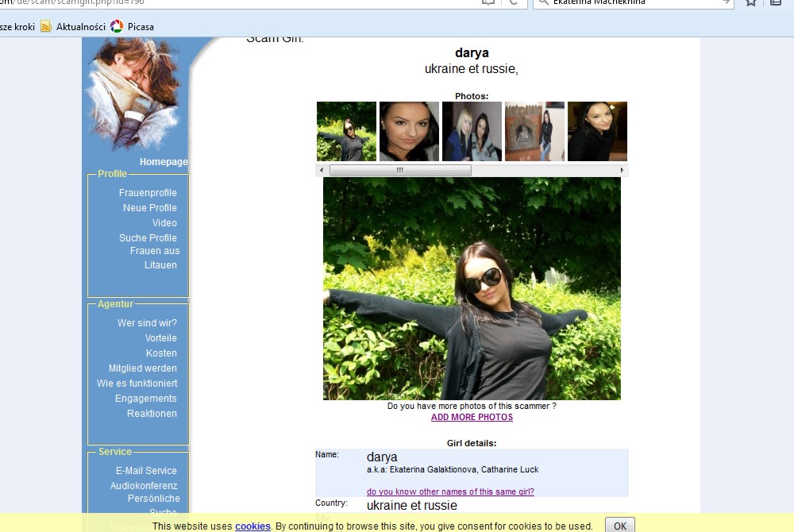This screenshot has width=794, height=532.
Task: Click the ADD MORE PHOTOS link
Action: (472, 418)
